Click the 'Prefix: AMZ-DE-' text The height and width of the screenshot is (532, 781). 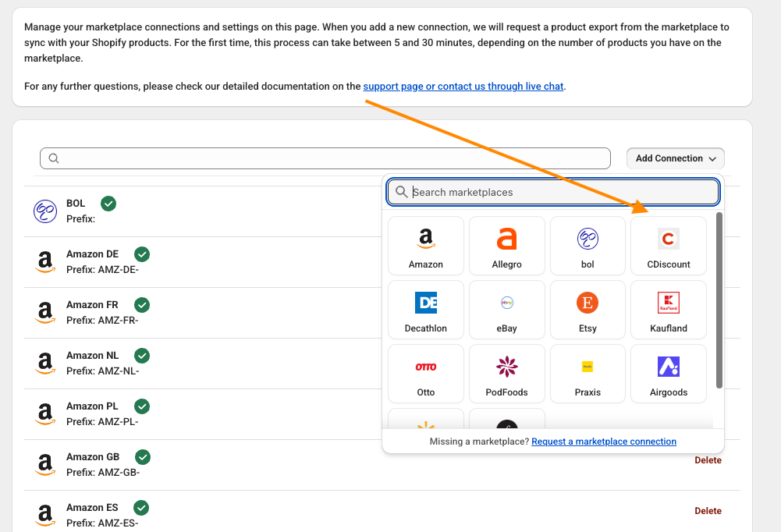(x=102, y=269)
